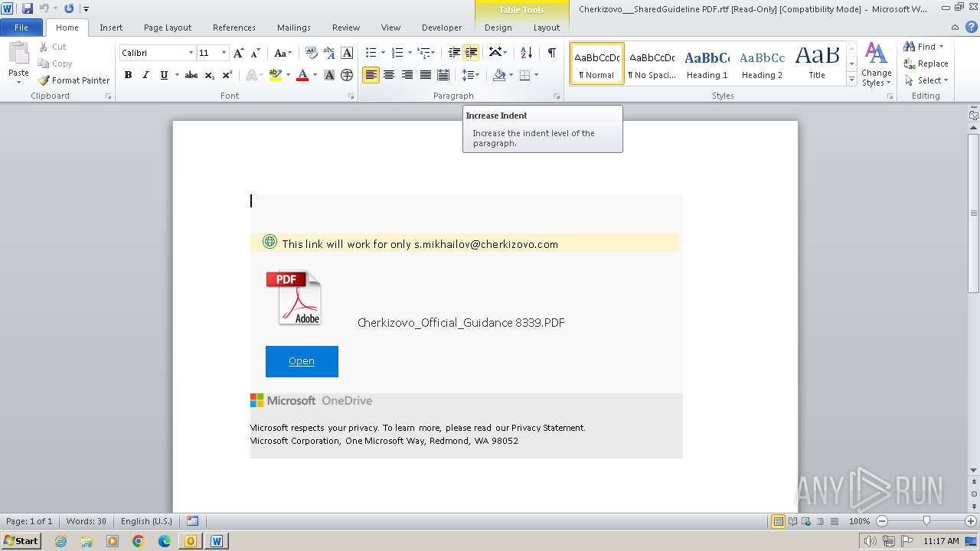The image size is (980, 551).
Task: Switch to Outline view
Action: click(x=820, y=521)
